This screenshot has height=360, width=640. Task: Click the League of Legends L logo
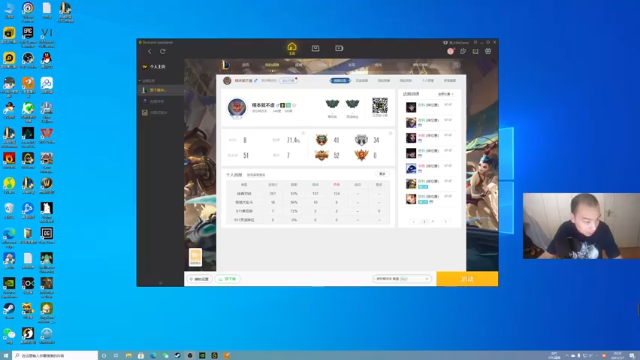pos(225,65)
